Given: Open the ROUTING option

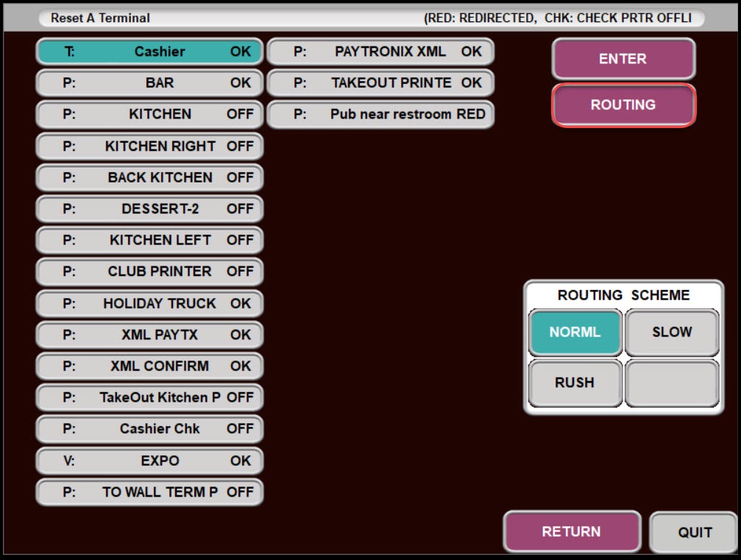Looking at the screenshot, I should [x=623, y=105].
